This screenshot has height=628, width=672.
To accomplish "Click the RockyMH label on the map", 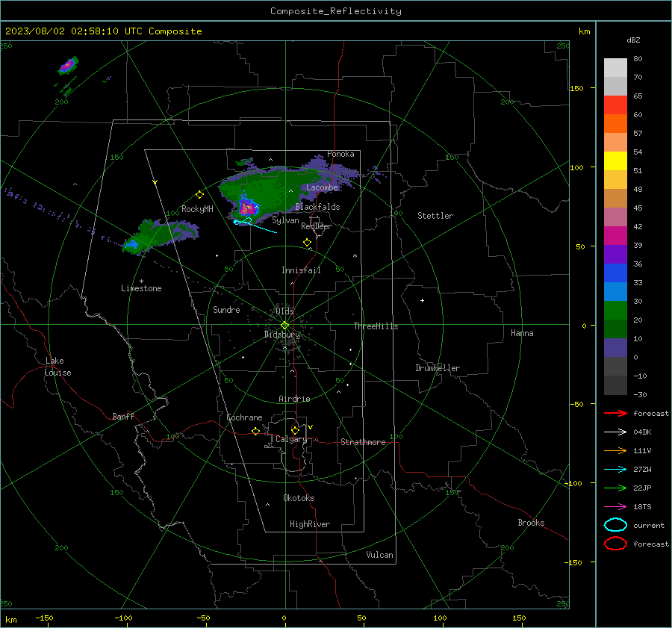I will coord(197,209).
